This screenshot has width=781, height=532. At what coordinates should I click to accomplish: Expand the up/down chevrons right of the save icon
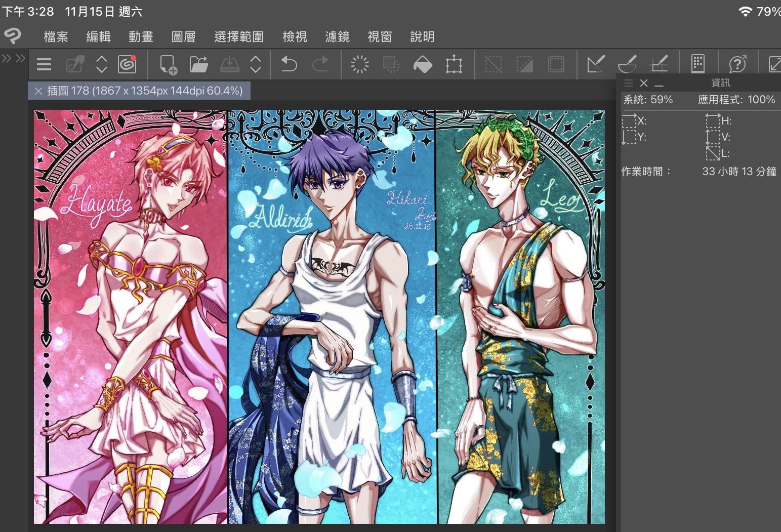pos(256,64)
